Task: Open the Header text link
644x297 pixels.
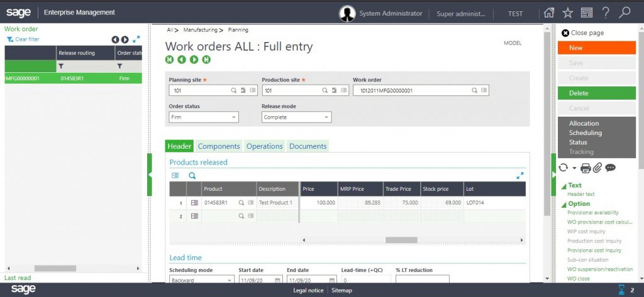Action: pos(580,194)
